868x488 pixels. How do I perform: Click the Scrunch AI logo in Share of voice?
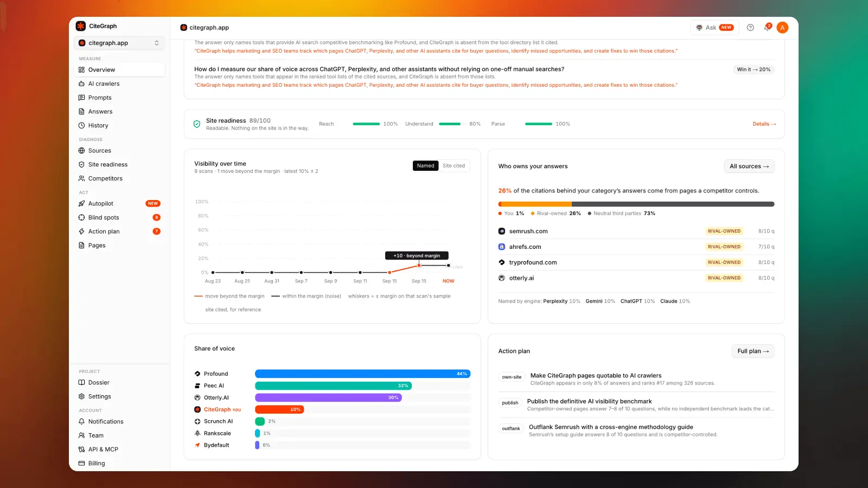[x=197, y=421]
